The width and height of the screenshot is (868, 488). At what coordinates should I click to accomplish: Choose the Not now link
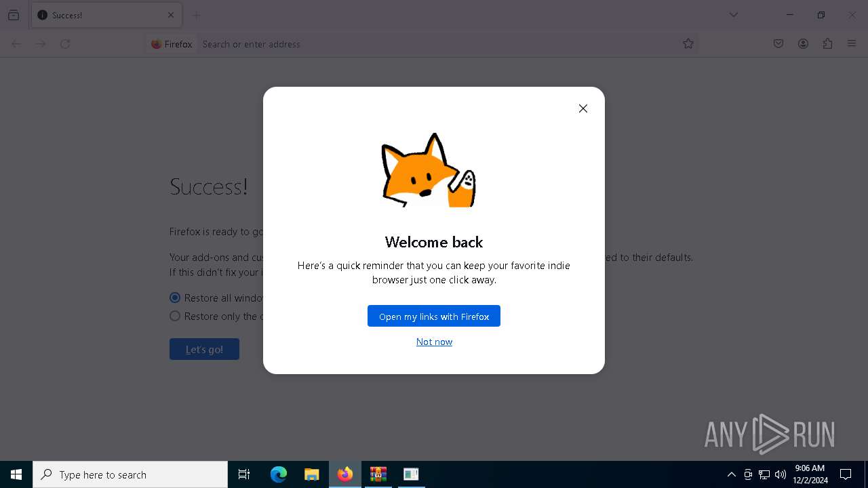[x=434, y=342]
